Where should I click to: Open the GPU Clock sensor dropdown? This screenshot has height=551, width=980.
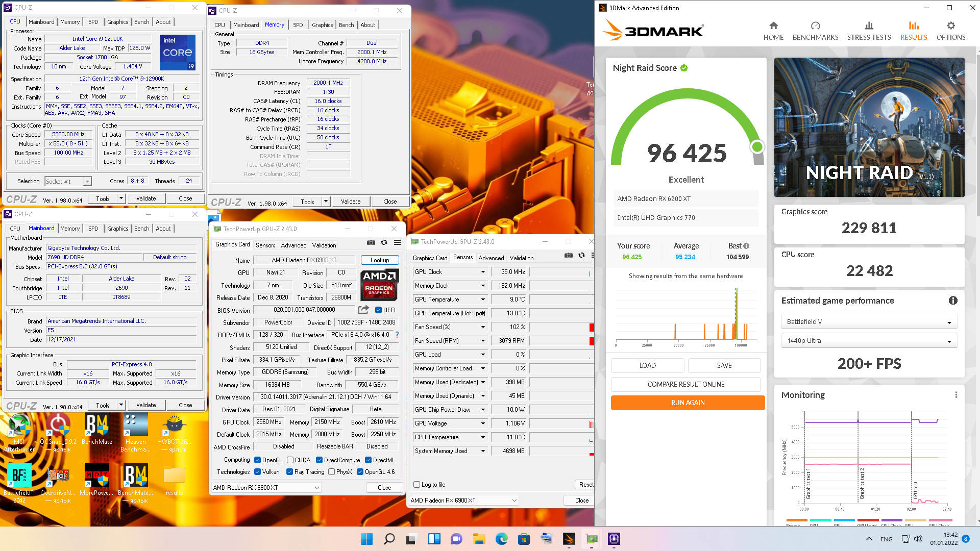coord(482,272)
